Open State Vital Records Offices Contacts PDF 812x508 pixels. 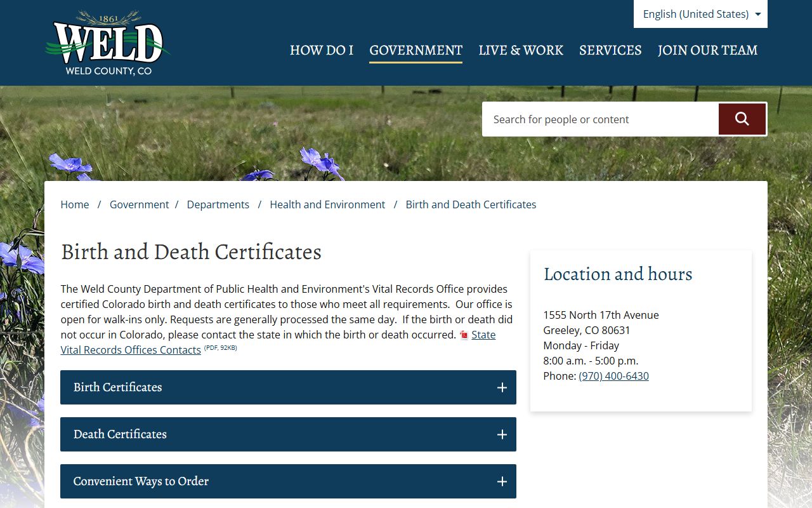click(x=131, y=350)
